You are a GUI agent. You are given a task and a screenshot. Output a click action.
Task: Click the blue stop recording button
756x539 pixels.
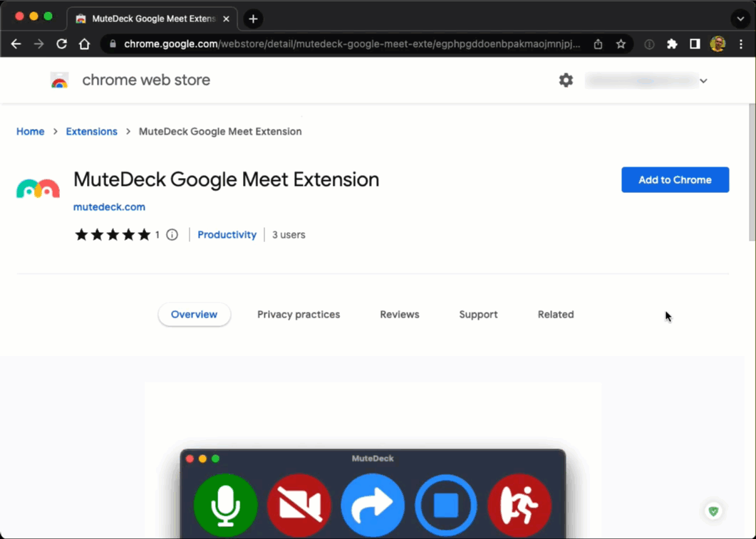click(446, 506)
